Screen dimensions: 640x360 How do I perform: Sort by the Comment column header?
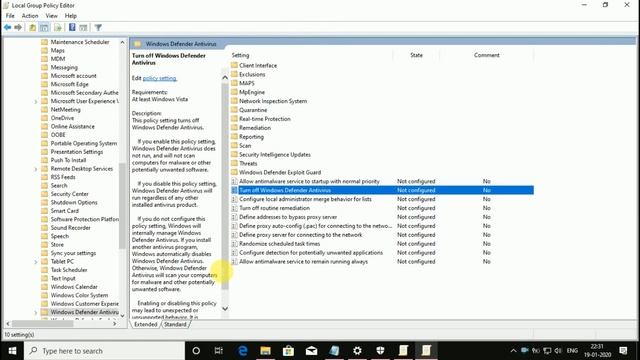coord(487,55)
